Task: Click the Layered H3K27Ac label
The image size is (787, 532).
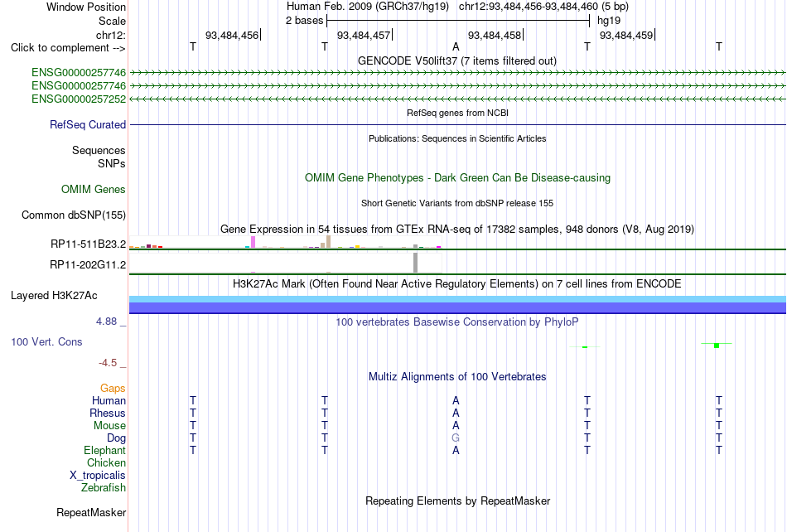Action: tap(54, 295)
